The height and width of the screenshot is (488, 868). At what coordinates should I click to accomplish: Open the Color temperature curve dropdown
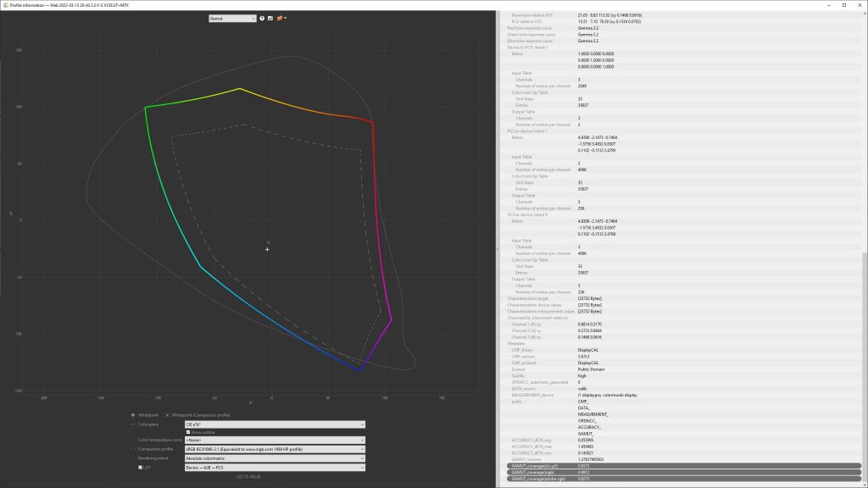pos(275,440)
